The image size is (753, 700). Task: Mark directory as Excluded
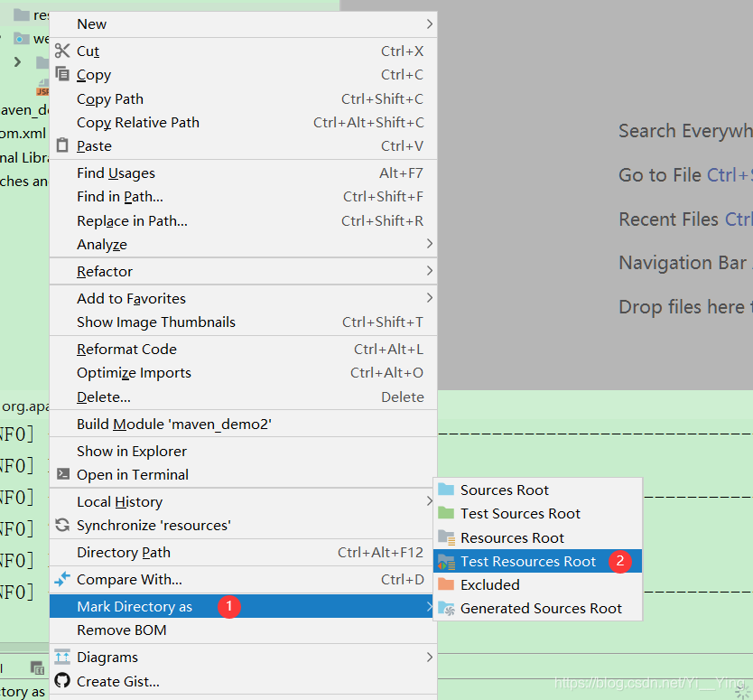click(x=537, y=584)
